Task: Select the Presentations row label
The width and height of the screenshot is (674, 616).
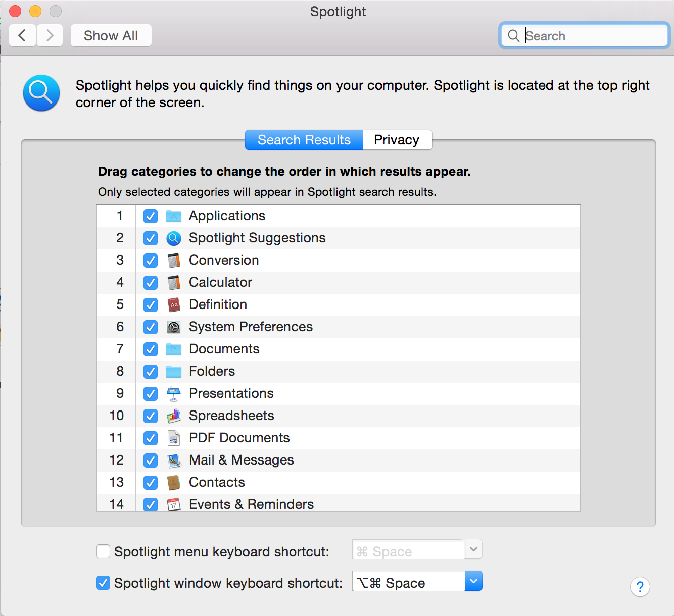Action: click(x=231, y=393)
